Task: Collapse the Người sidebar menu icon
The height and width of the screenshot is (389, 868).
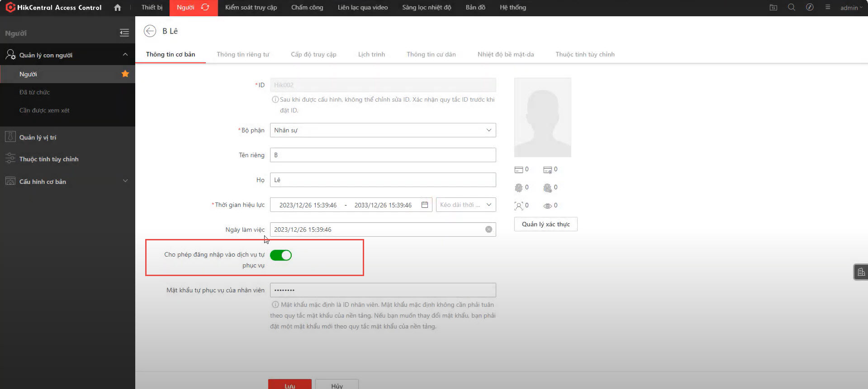Action: click(x=124, y=33)
